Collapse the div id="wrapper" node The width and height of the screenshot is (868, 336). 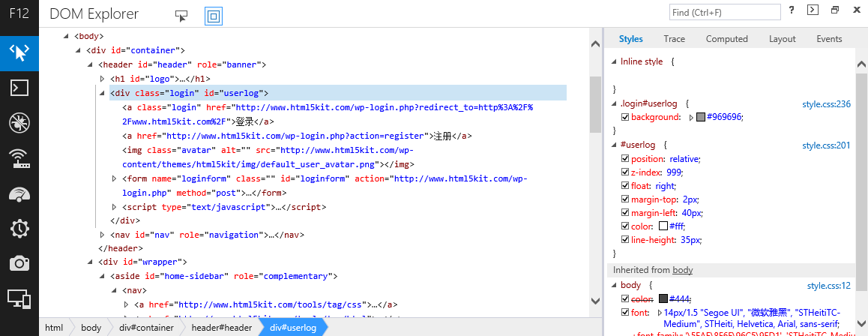(x=90, y=262)
